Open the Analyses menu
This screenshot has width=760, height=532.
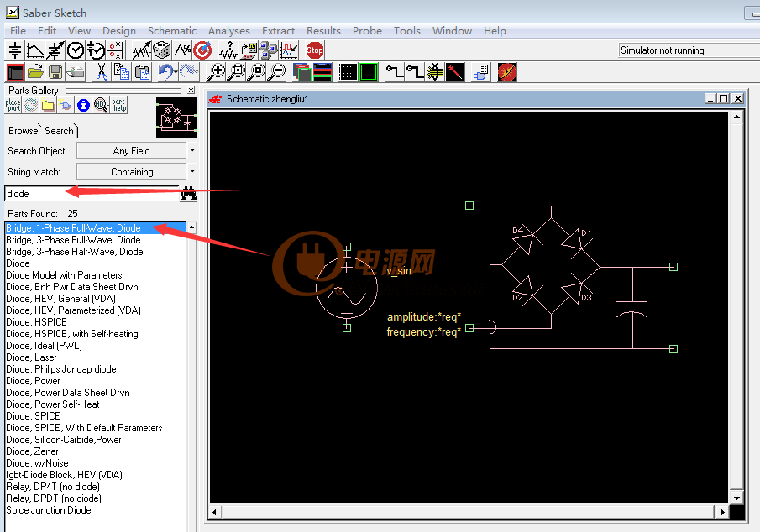coord(229,30)
